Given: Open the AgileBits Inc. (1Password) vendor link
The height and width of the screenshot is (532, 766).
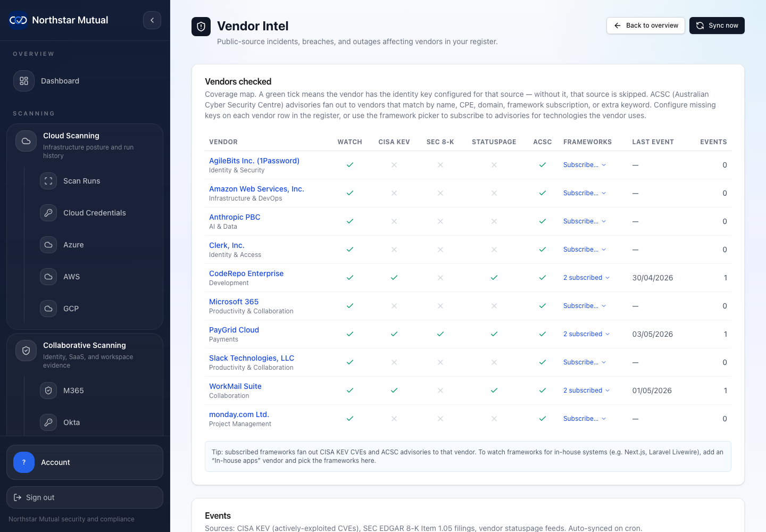Looking at the screenshot, I should pyautogui.click(x=254, y=161).
